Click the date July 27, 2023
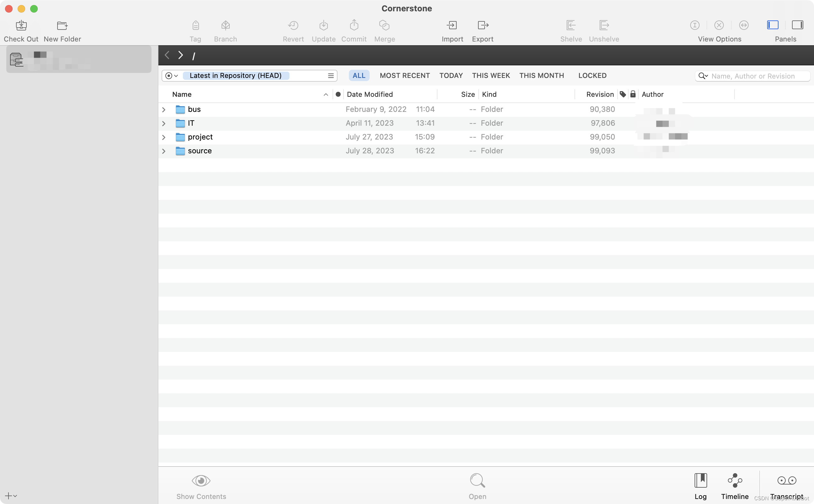 [x=369, y=137]
